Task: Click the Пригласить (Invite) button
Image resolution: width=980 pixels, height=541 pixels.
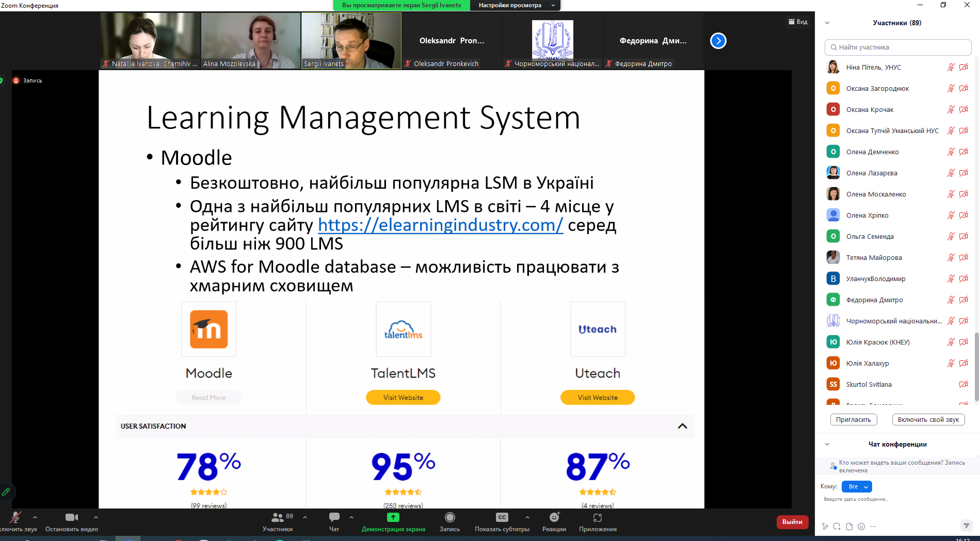Action: point(853,419)
